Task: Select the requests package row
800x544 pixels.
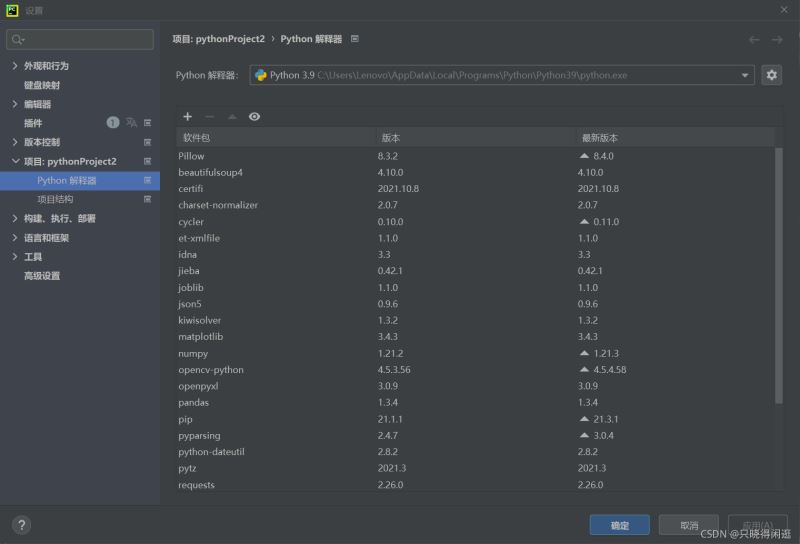Action: tap(476, 485)
